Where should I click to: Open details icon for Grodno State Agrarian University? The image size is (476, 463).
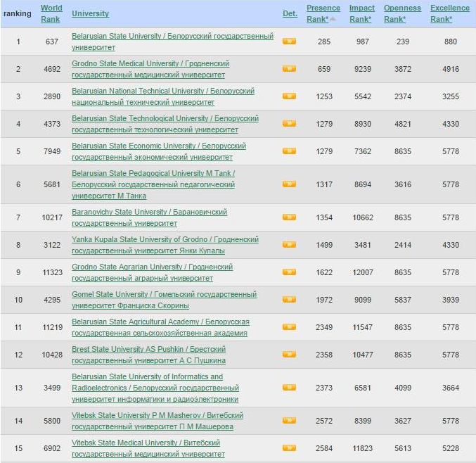(x=289, y=272)
